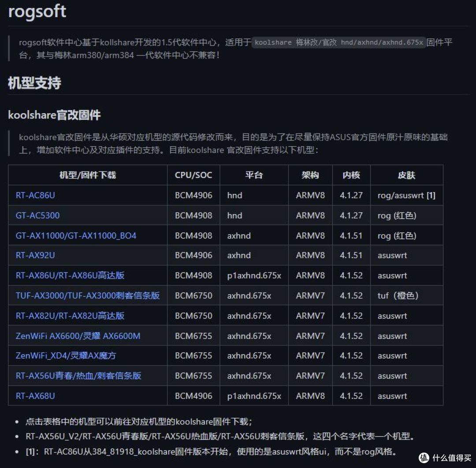Click the CPU/SOC column header
This screenshot has height=468, width=476.
pos(193,175)
